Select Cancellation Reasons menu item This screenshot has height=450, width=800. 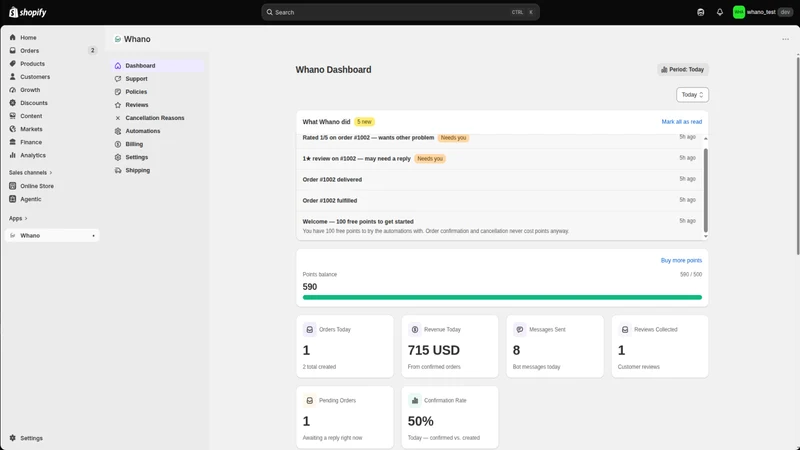click(157, 118)
